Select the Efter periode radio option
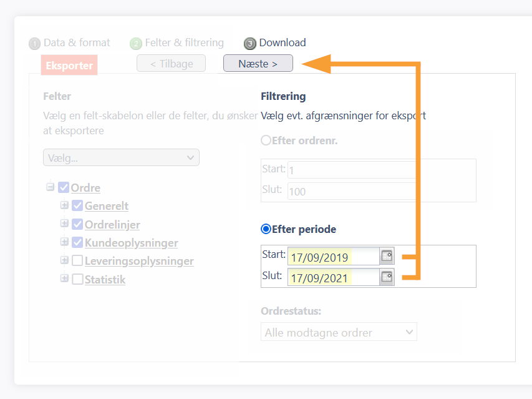Viewport: 532px width, 399px height. tap(266, 229)
